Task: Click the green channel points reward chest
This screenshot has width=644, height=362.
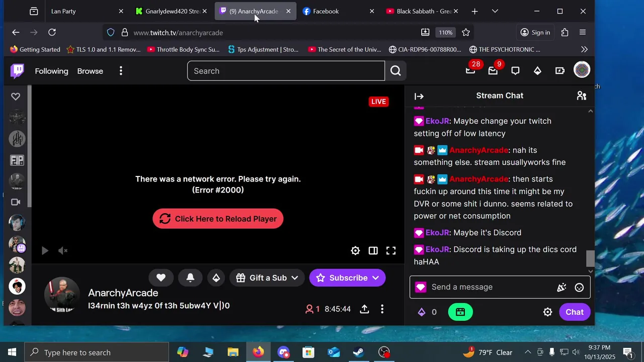Action: point(460,312)
